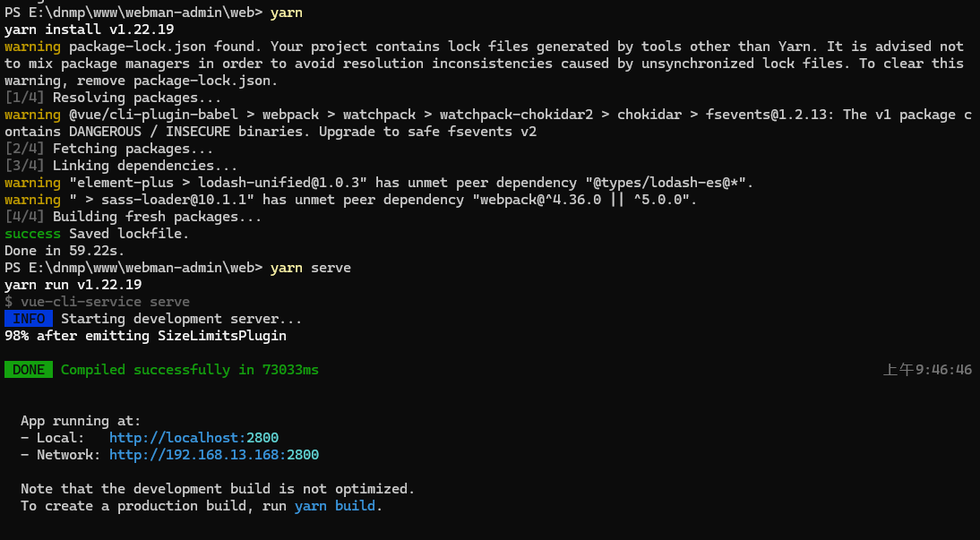The height and width of the screenshot is (540, 980).
Task: Click the '[3/4] Linking dependencies...' step
Action: click(x=121, y=166)
